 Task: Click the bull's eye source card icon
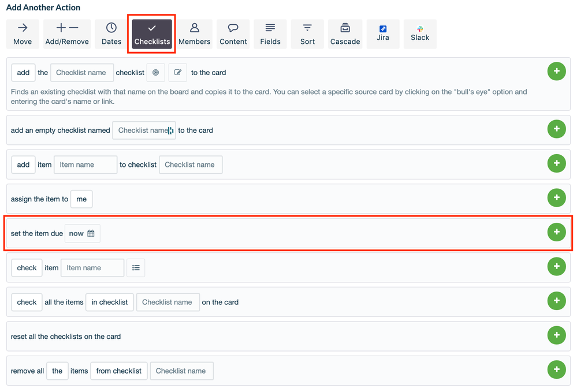click(154, 72)
